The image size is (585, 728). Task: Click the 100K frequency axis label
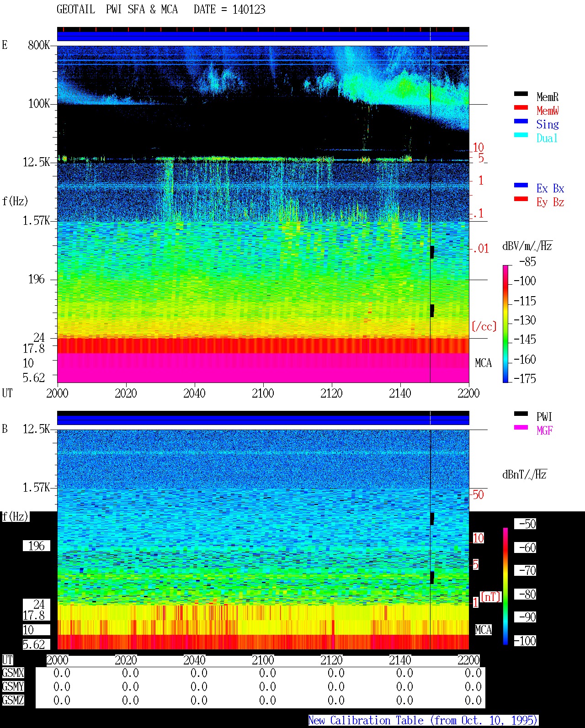39,103
